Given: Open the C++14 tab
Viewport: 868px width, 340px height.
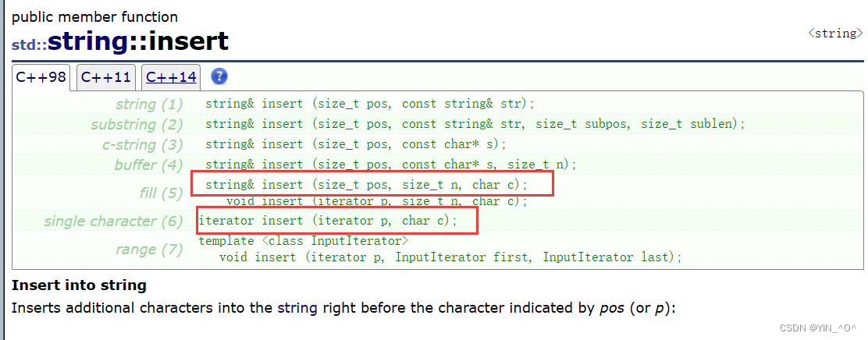Looking at the screenshot, I should coord(171,77).
